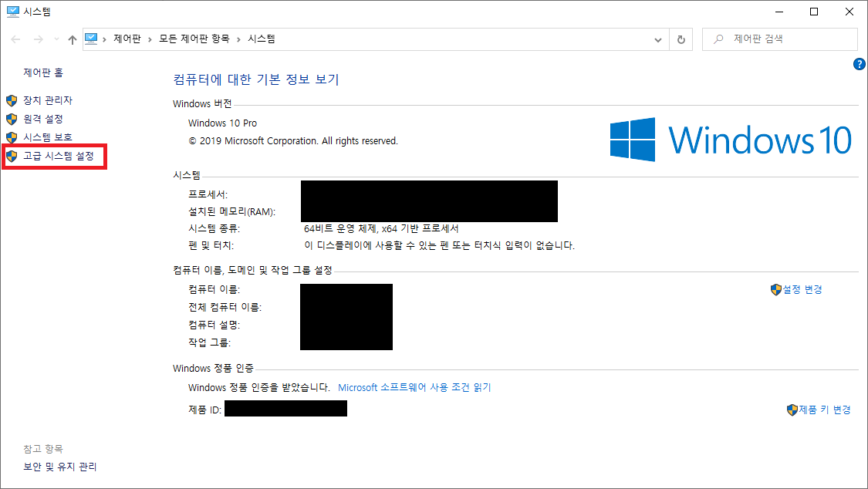
Task: Open Device Manager shield icon (장치 관리자)
Action: tap(12, 101)
